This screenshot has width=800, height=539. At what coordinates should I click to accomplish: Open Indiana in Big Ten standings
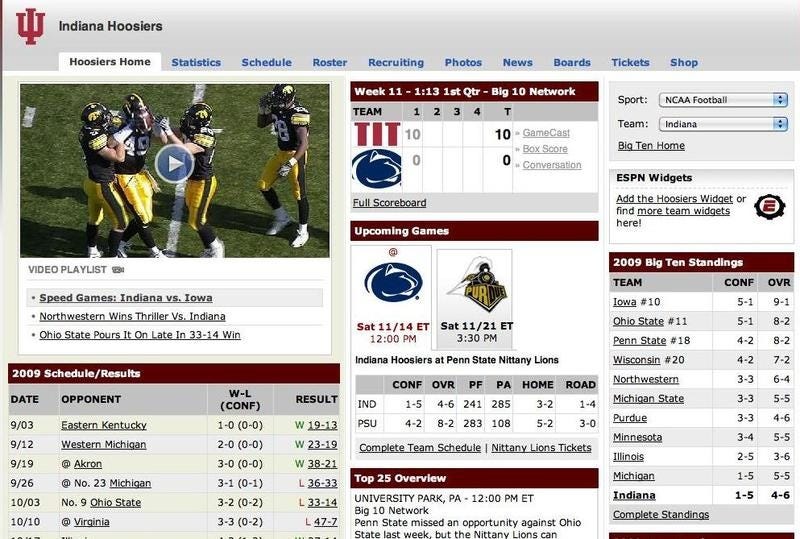click(x=634, y=496)
